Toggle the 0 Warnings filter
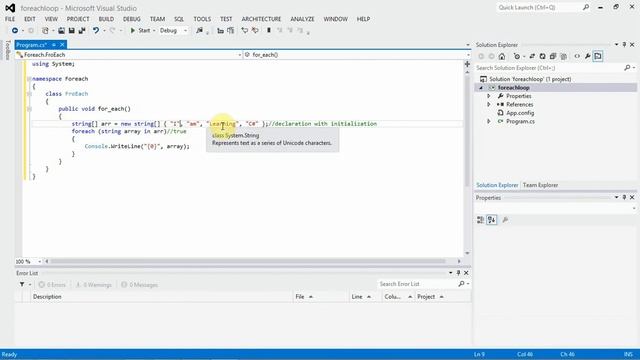Viewport: 640px width, 360px height. click(x=93, y=285)
